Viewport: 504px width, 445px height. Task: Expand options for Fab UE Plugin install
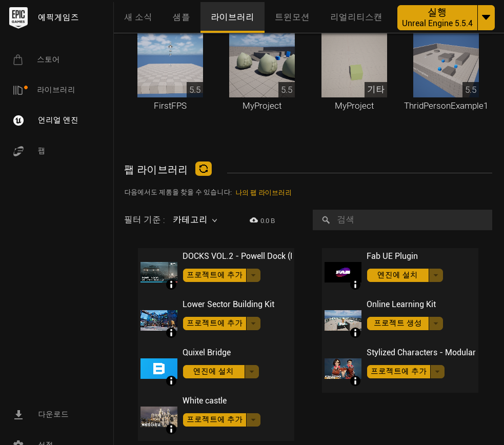(436, 275)
